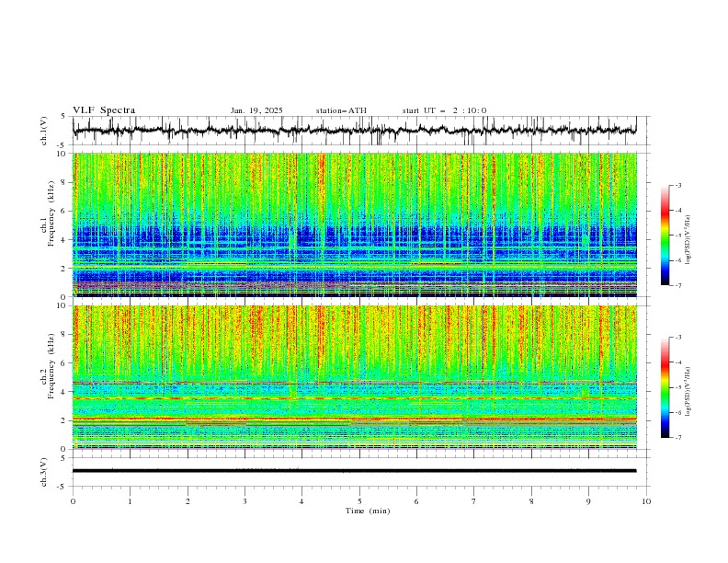Click the upper color scale bar
Image resolution: width=728 pixels, height=563 pixels.
[665, 235]
